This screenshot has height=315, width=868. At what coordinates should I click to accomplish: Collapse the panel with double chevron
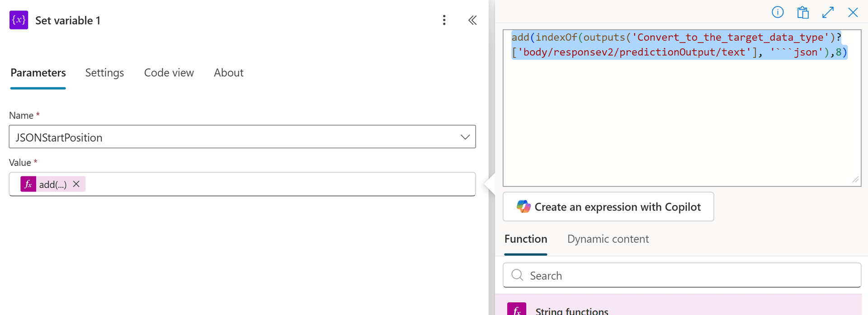472,20
